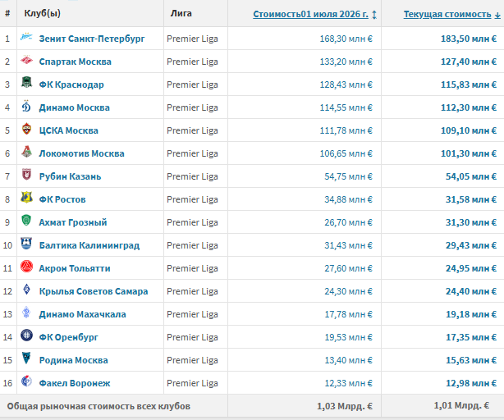Click the Spartak Moscow club crest
504x420 pixels.
click(x=26, y=60)
